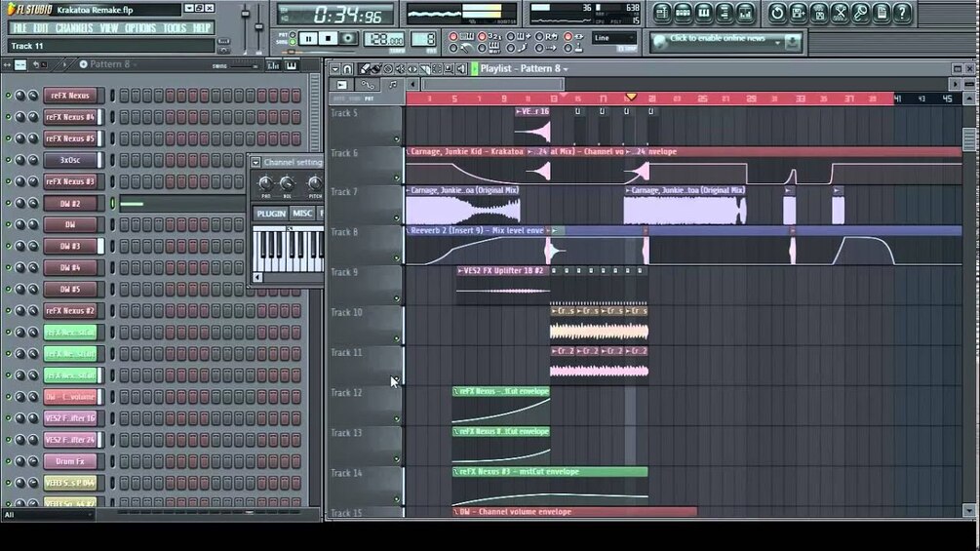Screen dimensions: 980x551
Task: Click the Playback speaker tool in Playlist
Action: (461, 68)
